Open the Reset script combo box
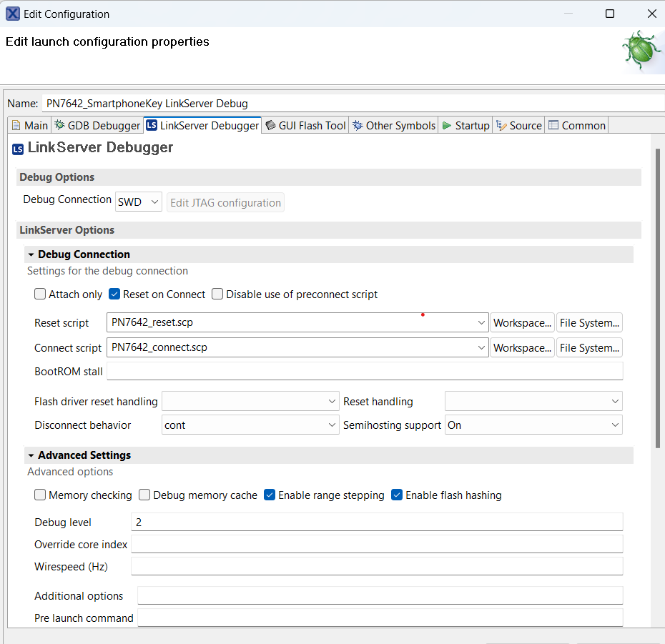Screen dimensions: 665x644 point(297,322)
